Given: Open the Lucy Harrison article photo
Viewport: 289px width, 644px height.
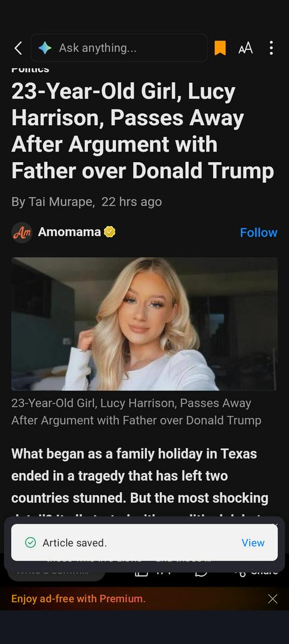Looking at the screenshot, I should point(144,324).
